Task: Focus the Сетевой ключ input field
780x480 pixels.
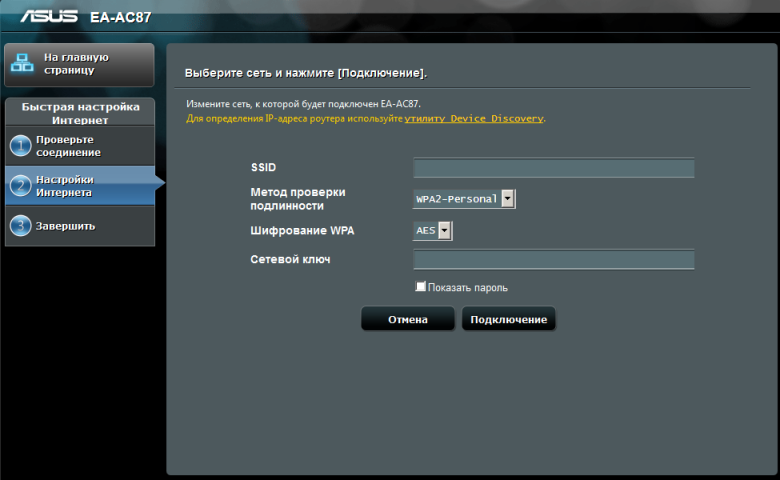Action: [x=554, y=260]
